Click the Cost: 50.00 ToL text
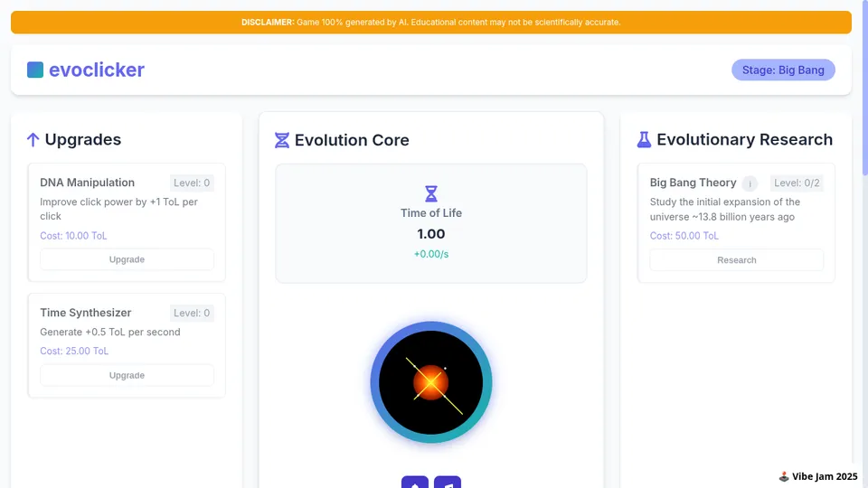This screenshot has height=488, width=868. click(x=684, y=236)
